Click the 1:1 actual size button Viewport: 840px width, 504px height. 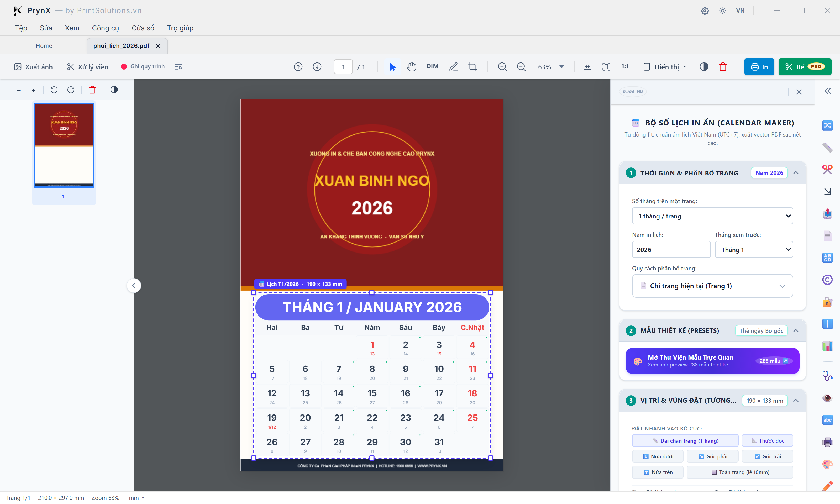pyautogui.click(x=625, y=67)
